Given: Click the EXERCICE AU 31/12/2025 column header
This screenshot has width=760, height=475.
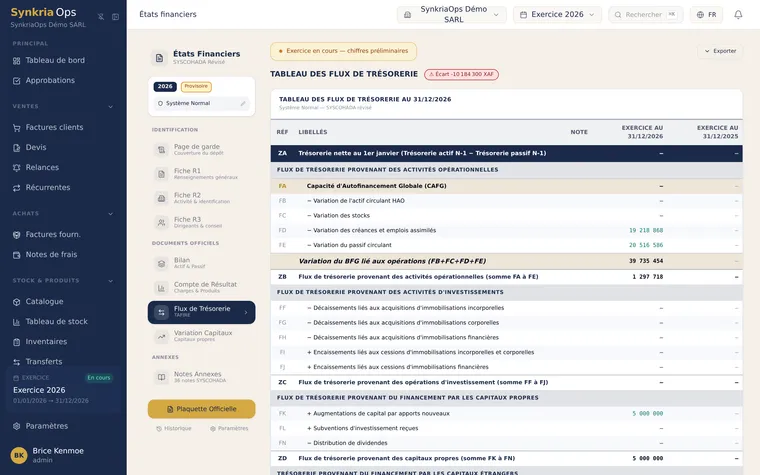Looking at the screenshot, I should pos(717,132).
